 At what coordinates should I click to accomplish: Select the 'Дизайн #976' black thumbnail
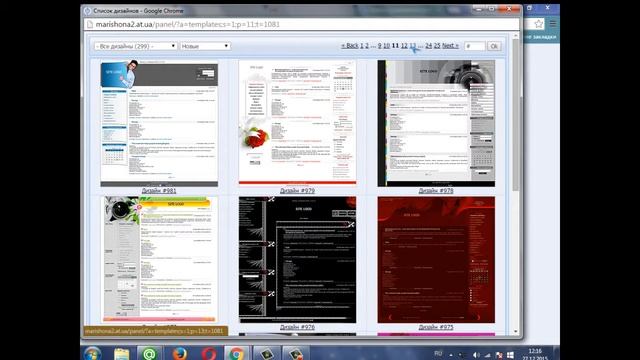pyautogui.click(x=298, y=260)
